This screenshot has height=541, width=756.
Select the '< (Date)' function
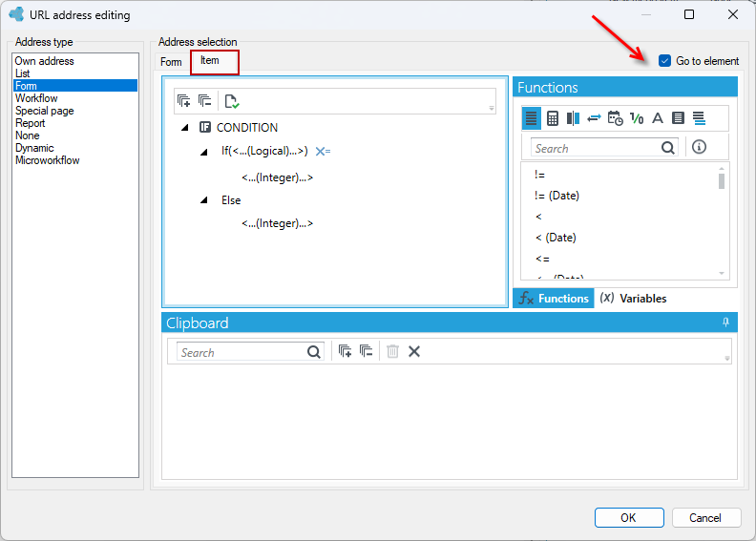(x=556, y=238)
